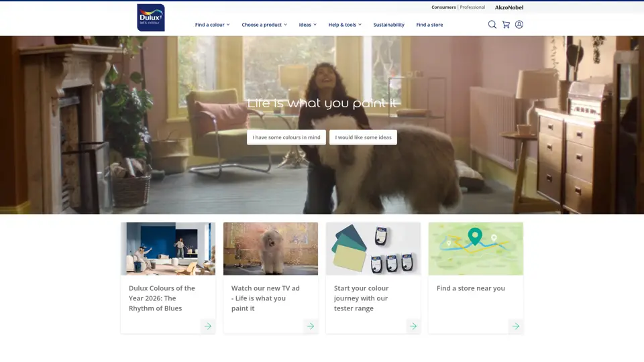Click arrow on TV ad card
The height and width of the screenshot is (362, 644).
(311, 326)
